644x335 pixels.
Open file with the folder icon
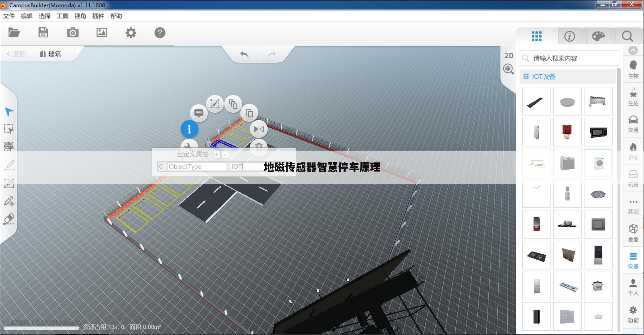(14, 33)
